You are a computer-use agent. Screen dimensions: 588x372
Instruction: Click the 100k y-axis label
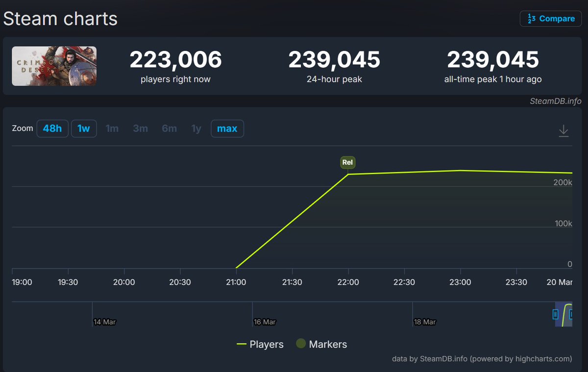563,223
